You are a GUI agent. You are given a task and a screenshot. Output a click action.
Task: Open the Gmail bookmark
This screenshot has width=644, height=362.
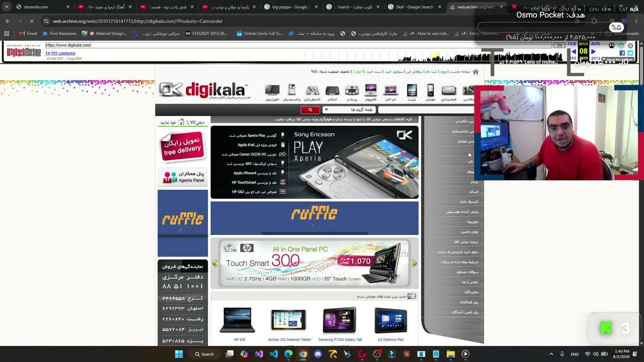point(28,34)
